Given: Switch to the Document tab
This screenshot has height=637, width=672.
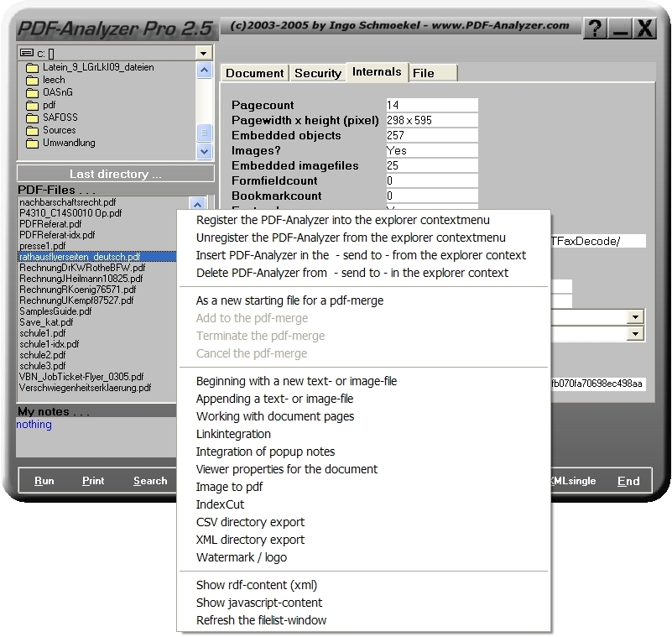Looking at the screenshot, I should 254,73.
